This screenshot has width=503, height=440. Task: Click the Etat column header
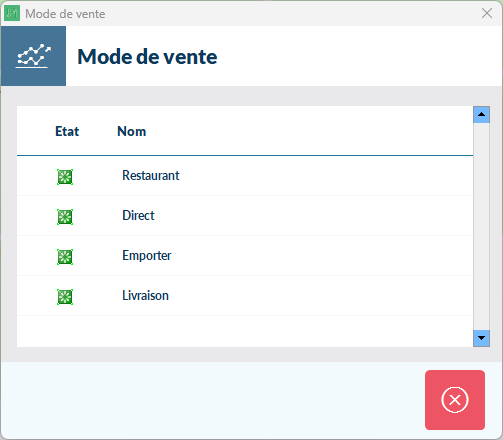coord(67,131)
